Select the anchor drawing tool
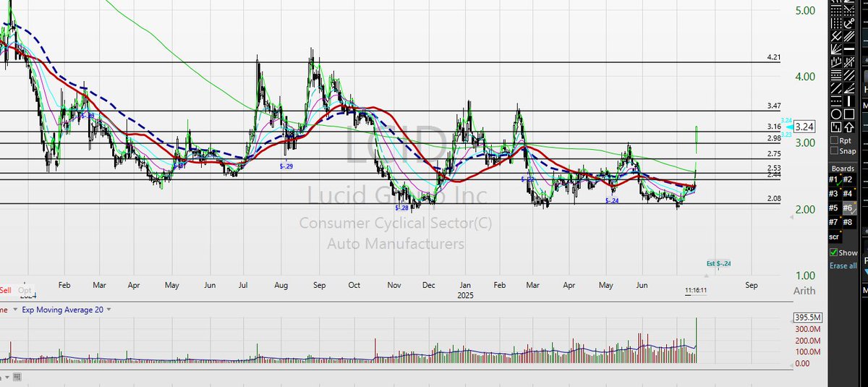The height and width of the screenshot is (387, 868). (x=848, y=23)
